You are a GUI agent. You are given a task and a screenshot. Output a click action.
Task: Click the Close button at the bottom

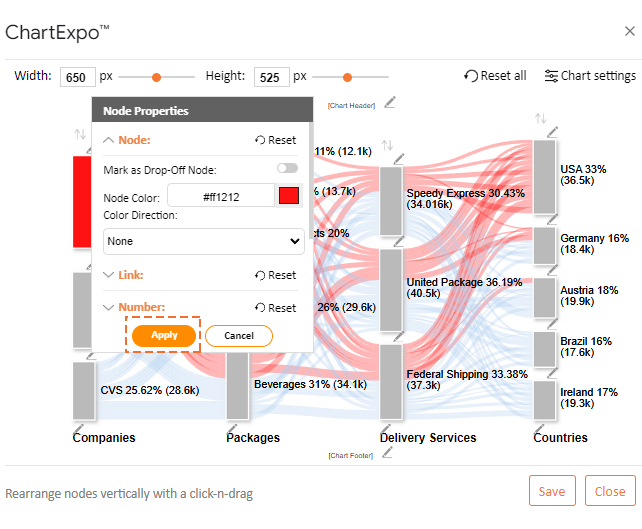[610, 491]
